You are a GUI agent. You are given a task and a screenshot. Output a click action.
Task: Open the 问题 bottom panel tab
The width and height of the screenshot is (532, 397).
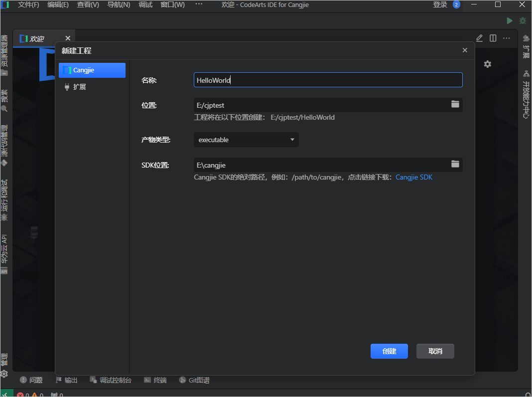[31, 380]
